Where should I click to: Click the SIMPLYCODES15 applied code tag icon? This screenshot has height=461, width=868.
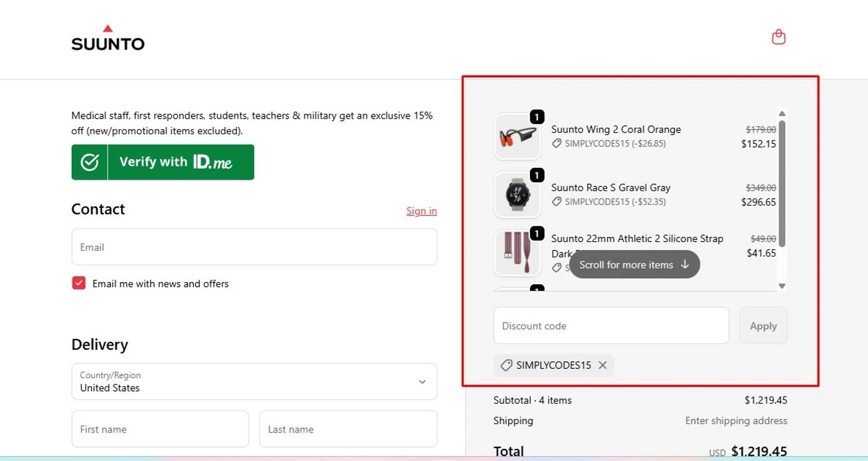point(506,365)
